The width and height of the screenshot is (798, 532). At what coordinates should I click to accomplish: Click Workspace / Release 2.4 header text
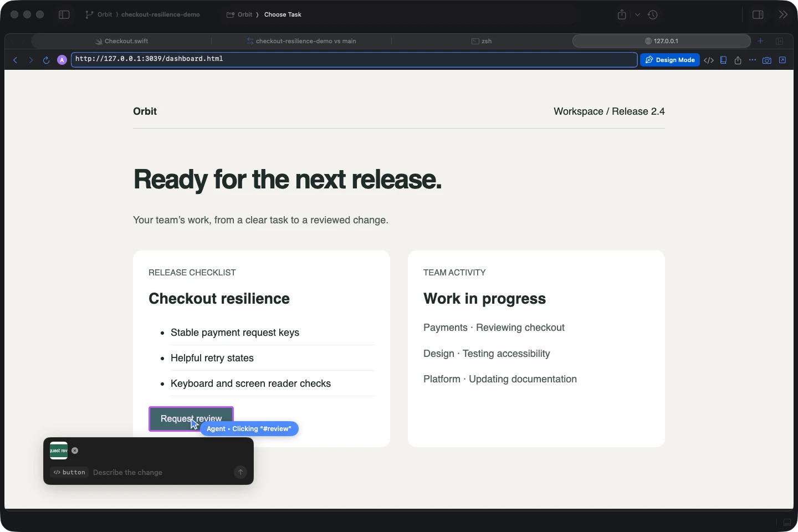point(609,111)
